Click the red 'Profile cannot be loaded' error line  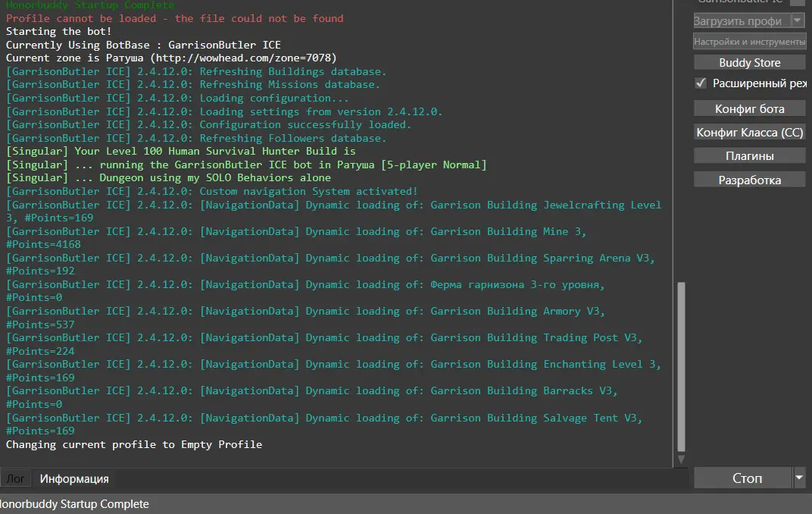coord(174,19)
